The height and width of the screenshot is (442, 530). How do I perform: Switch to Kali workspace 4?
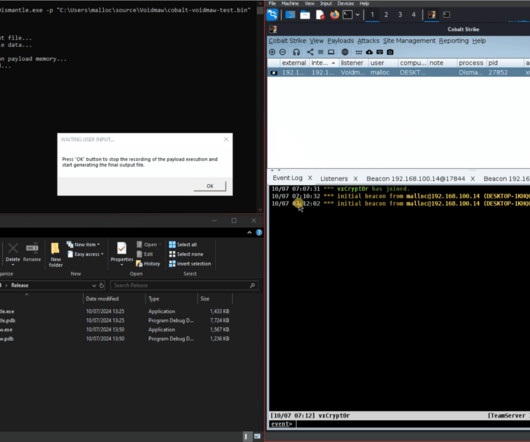[x=413, y=15]
